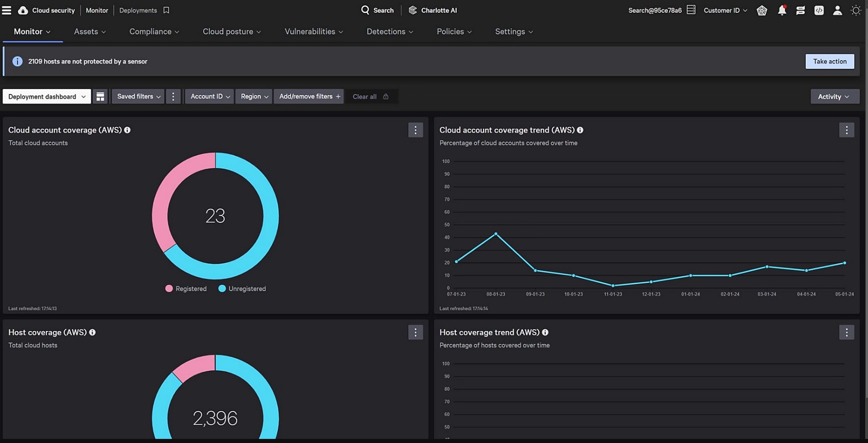
Task: Click the Take action button
Action: 830,61
